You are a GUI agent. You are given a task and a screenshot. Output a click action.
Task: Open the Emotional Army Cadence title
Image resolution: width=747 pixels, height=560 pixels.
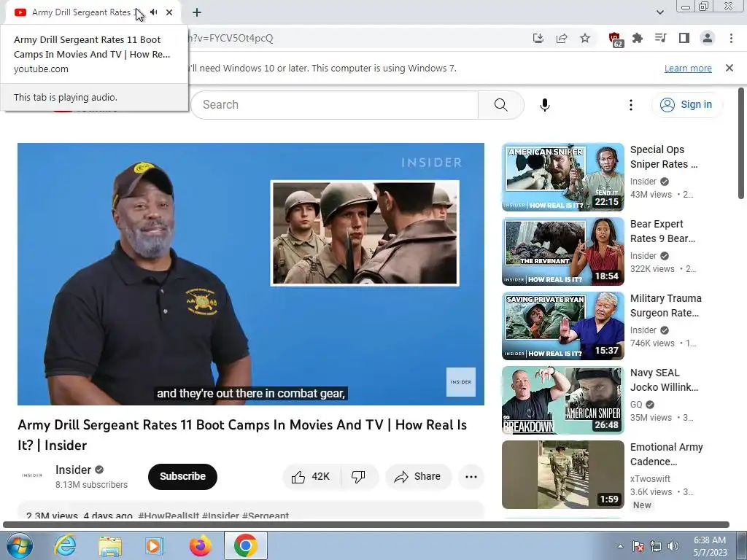pyautogui.click(x=667, y=454)
